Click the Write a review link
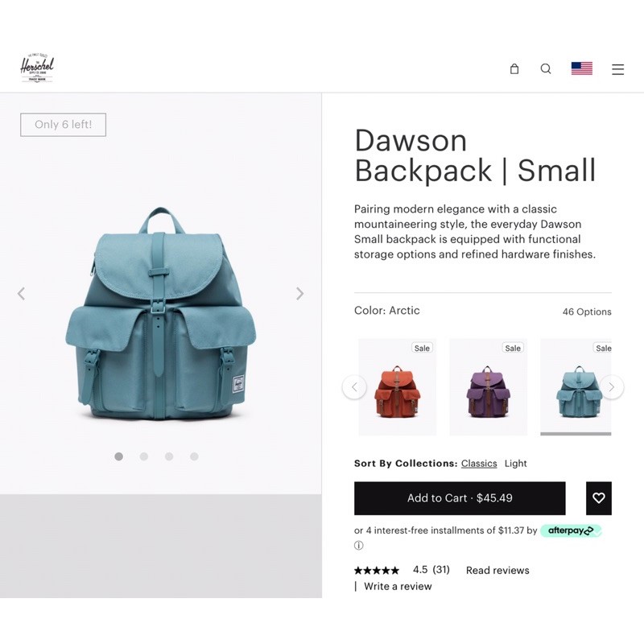644x644 pixels. (398, 586)
